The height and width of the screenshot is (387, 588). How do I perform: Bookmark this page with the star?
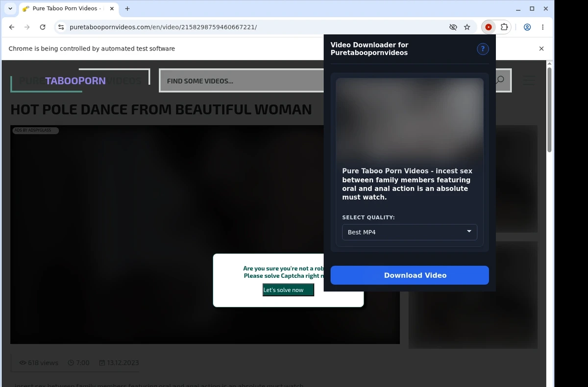[467, 27]
